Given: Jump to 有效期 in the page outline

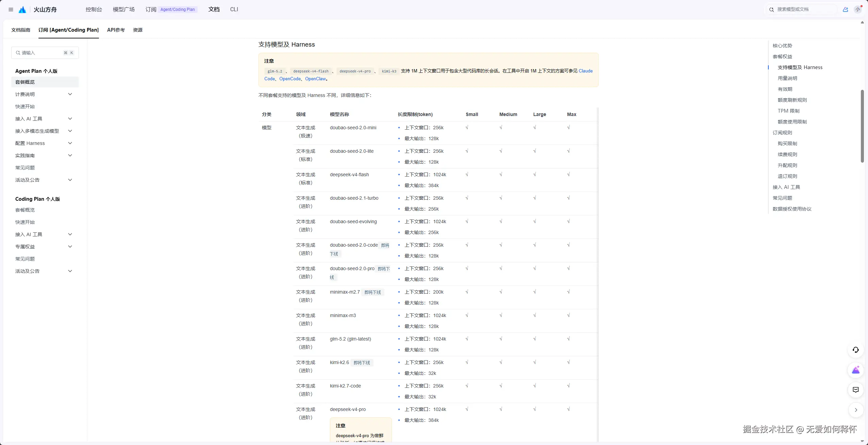Looking at the screenshot, I should click(x=785, y=89).
